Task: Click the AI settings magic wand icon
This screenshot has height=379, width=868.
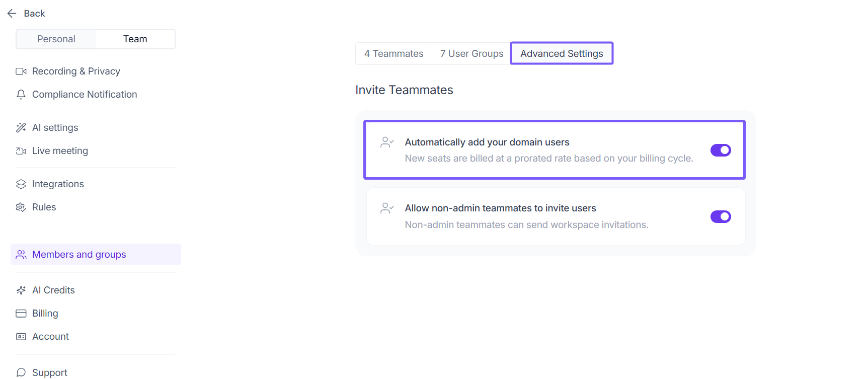Action: [21, 128]
